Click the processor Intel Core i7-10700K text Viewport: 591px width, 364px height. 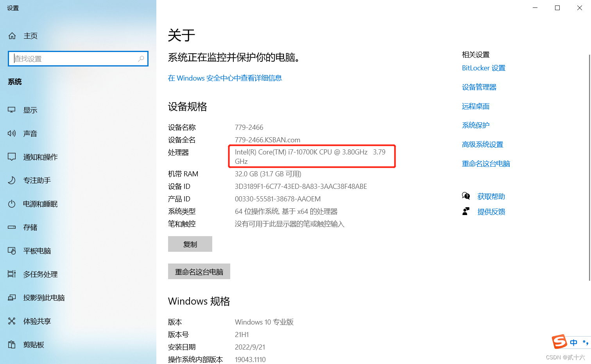point(310,157)
